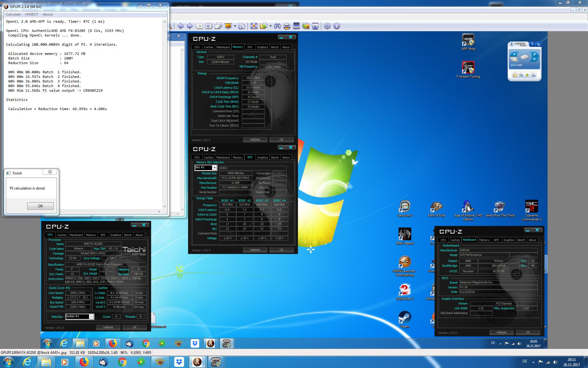Viewport: 588px width, 368px height.
Task: Click Daemon Tools green plus add drive icon
Action: tap(527, 75)
